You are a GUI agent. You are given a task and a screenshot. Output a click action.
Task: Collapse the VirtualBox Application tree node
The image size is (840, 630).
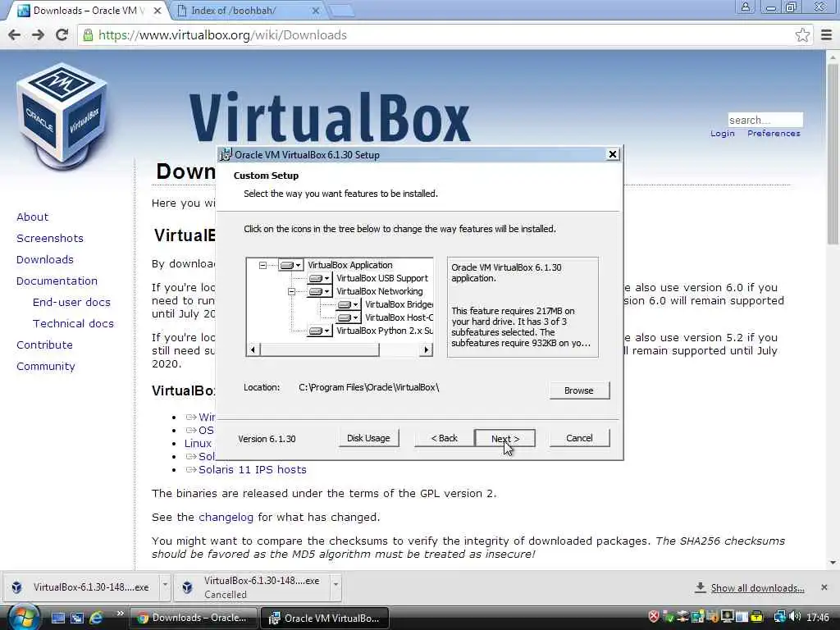pos(262,265)
